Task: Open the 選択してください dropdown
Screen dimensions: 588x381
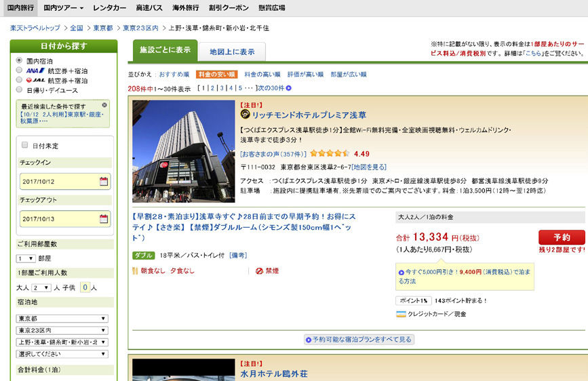Action: (62, 354)
